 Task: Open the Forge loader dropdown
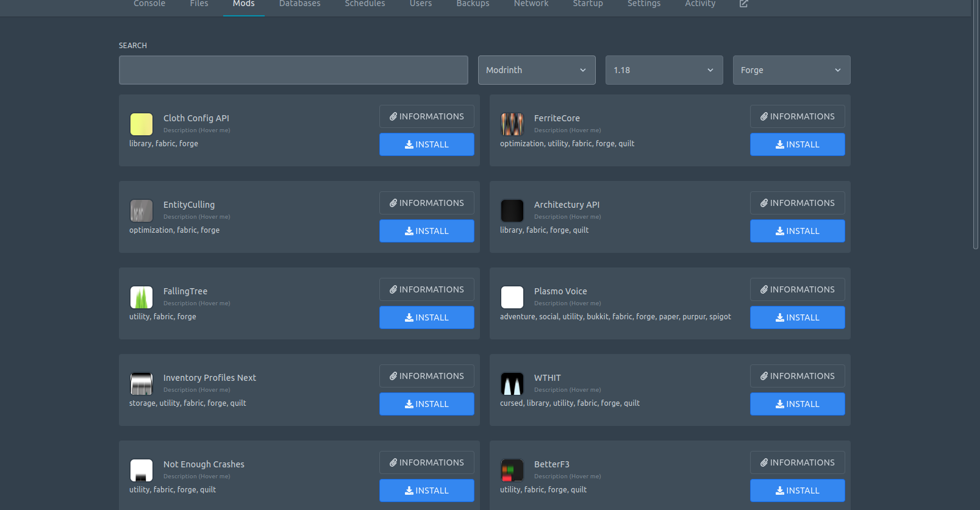click(792, 70)
